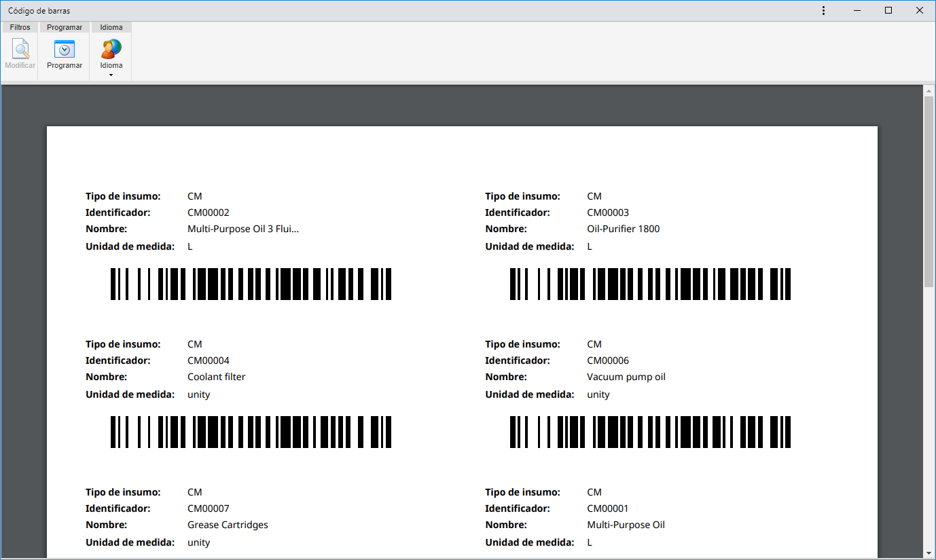Image resolution: width=936 pixels, height=560 pixels.
Task: Click Tipo de insumo label above CM00004
Action: point(123,344)
